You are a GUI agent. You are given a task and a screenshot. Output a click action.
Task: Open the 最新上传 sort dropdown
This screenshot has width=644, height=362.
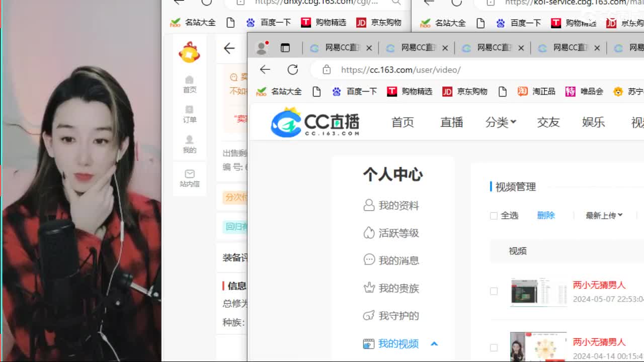(604, 215)
